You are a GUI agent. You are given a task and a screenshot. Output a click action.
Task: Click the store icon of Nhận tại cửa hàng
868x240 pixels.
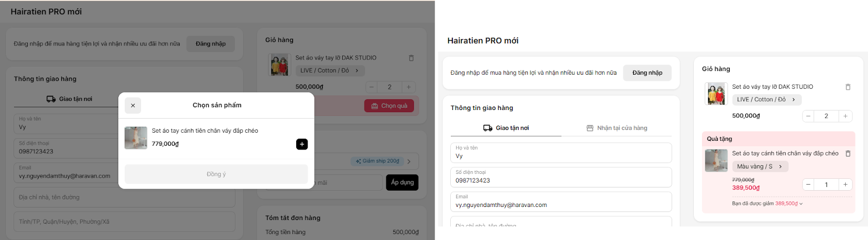coord(590,128)
